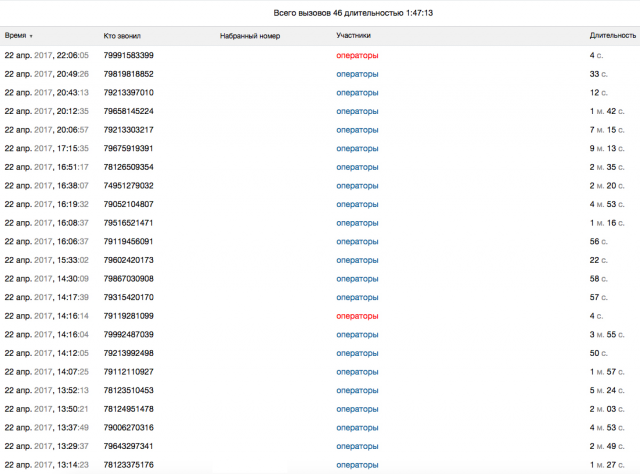Click the timestamp 22 апр. 2017, 20:49:26
640x474 pixels.
point(47,74)
